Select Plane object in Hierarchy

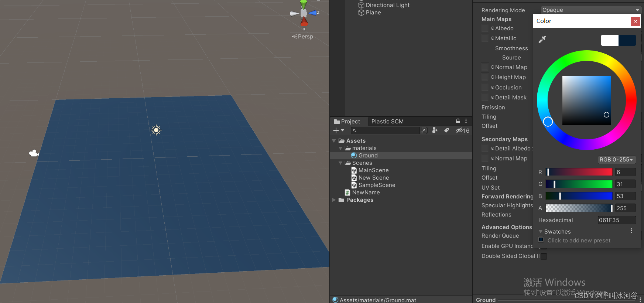(373, 13)
